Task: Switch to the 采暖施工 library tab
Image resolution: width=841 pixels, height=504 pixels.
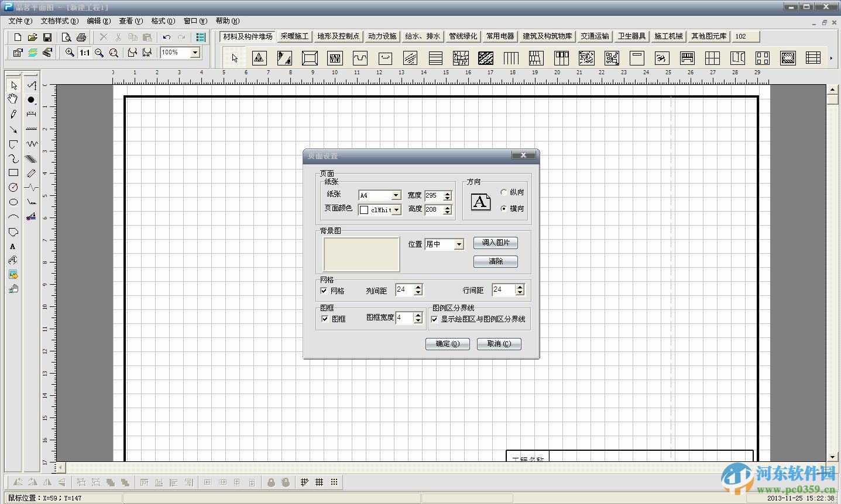Action: (x=294, y=36)
